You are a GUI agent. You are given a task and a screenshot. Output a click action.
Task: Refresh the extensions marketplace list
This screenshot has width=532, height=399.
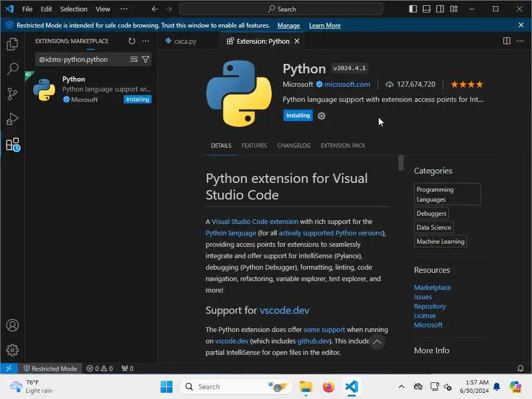tap(132, 41)
